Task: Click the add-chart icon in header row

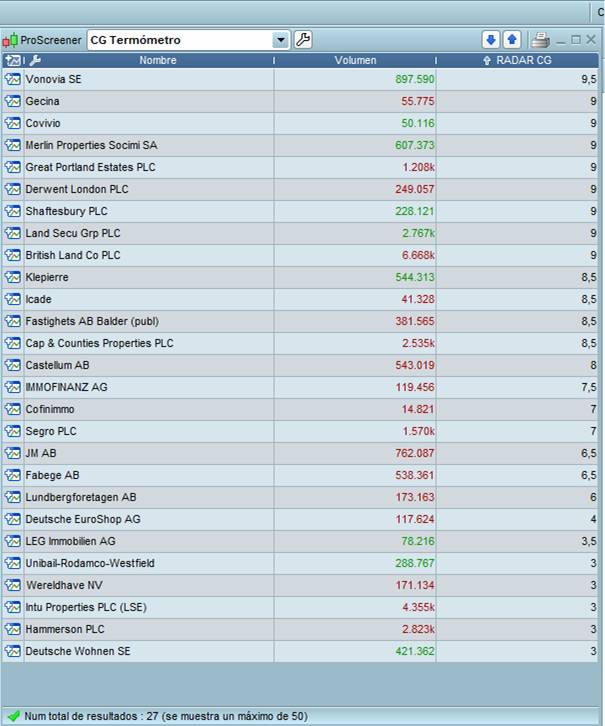Action: 13,60
